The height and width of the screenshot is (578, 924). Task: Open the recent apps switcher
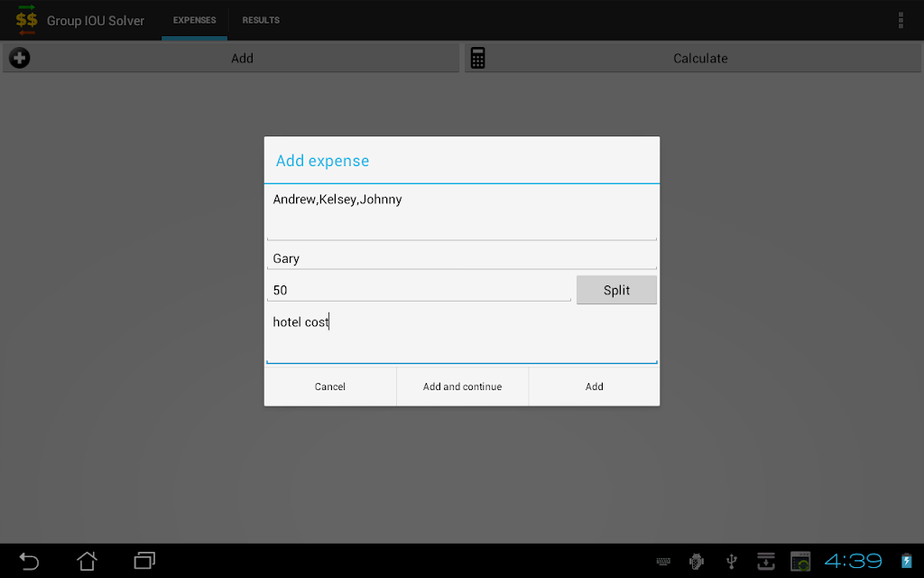(x=144, y=561)
